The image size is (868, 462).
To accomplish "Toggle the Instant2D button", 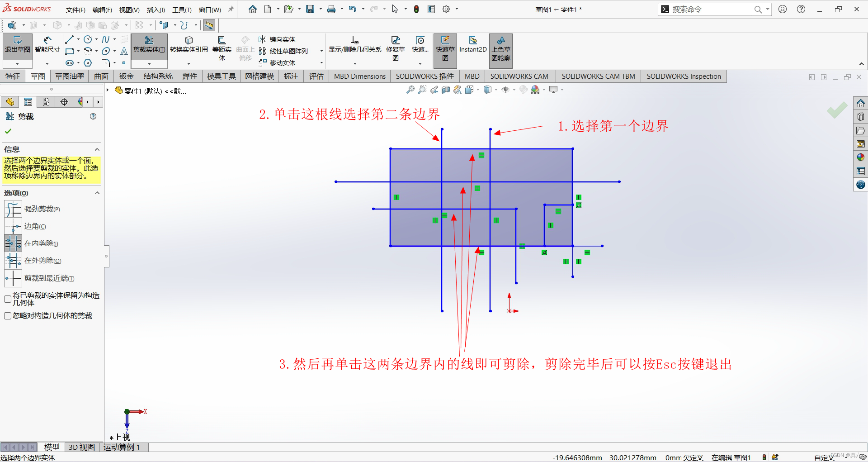I will pyautogui.click(x=473, y=45).
